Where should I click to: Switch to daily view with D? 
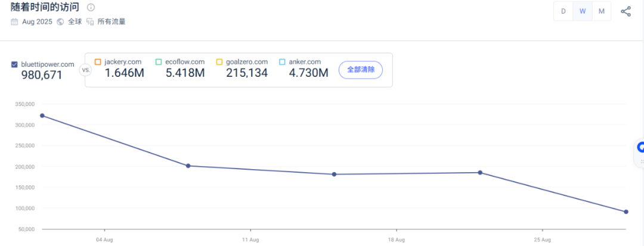563,11
